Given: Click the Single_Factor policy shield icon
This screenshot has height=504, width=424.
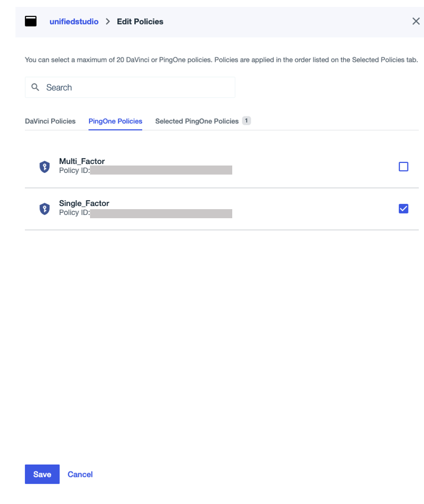Looking at the screenshot, I should [44, 209].
